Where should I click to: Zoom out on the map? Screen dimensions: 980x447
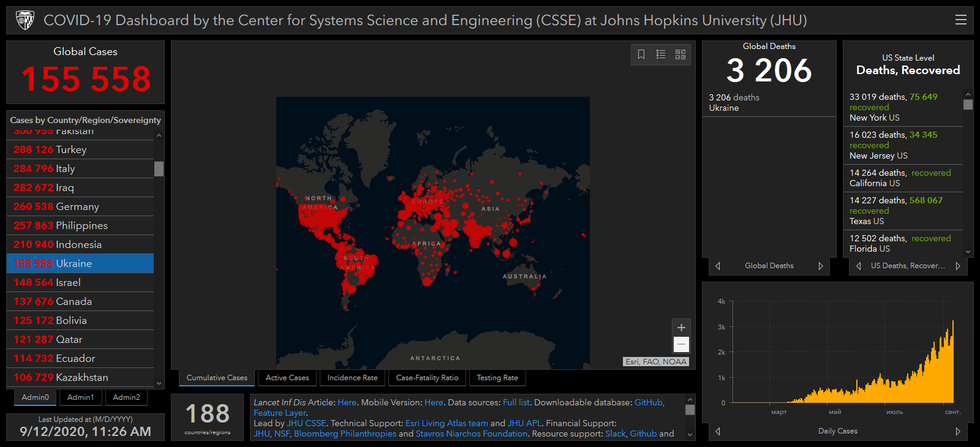click(x=681, y=345)
